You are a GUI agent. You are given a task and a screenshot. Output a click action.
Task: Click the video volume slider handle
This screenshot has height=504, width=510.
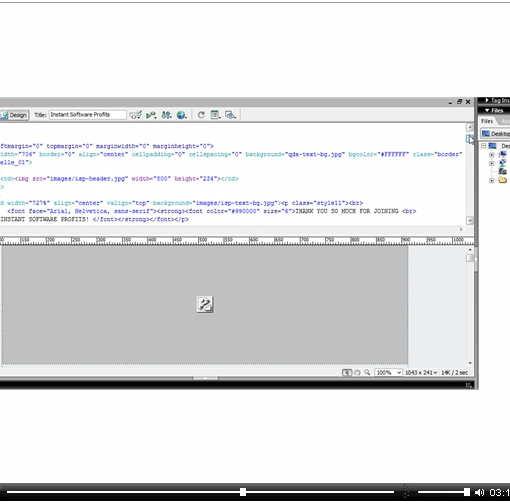click(467, 492)
